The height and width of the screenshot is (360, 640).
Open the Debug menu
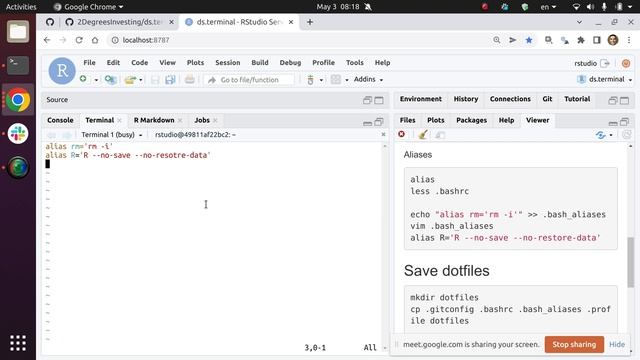coord(290,62)
